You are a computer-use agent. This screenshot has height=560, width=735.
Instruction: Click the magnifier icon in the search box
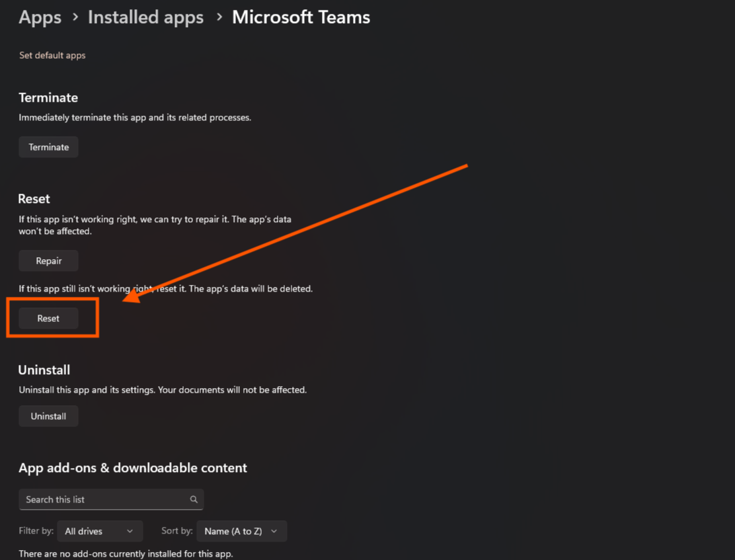[x=194, y=500]
